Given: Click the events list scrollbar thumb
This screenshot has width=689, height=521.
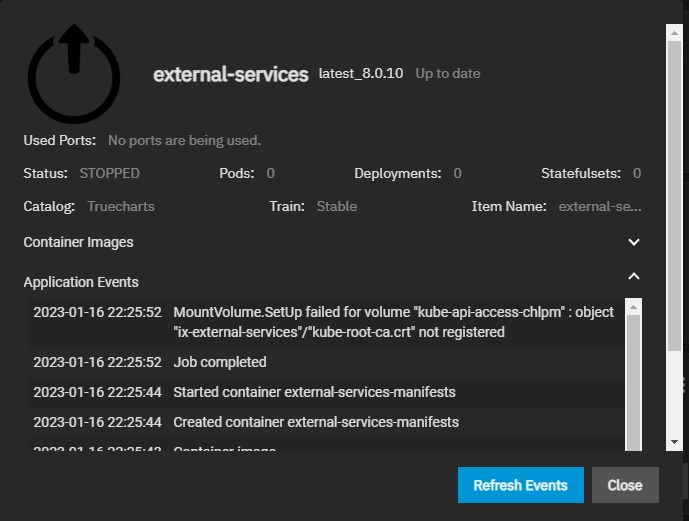Looking at the screenshot, I should coord(633,380).
